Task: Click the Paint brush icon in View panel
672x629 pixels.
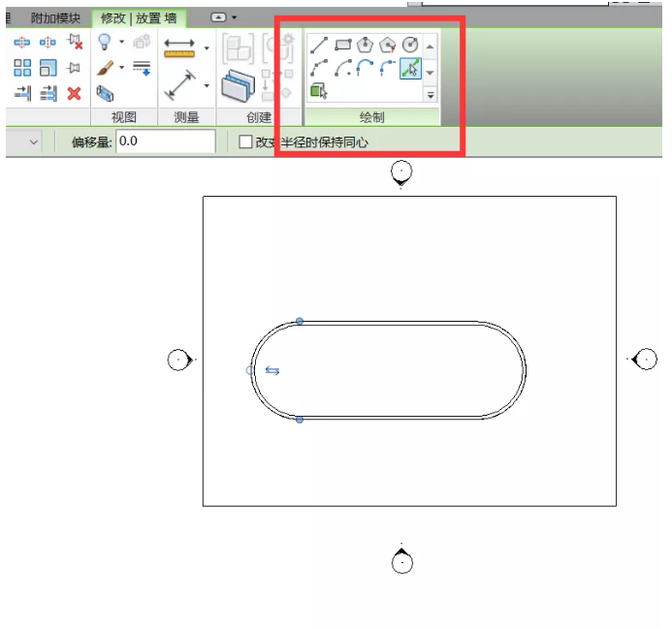Action: [106, 68]
